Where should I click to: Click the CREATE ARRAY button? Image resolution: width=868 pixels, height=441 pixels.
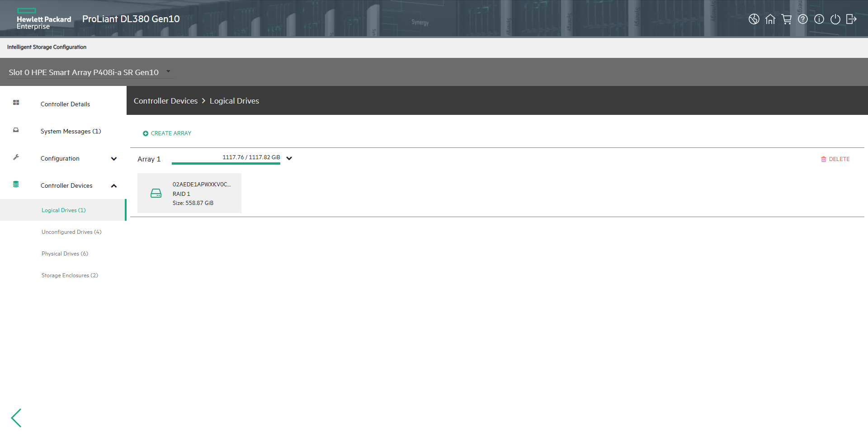click(167, 133)
